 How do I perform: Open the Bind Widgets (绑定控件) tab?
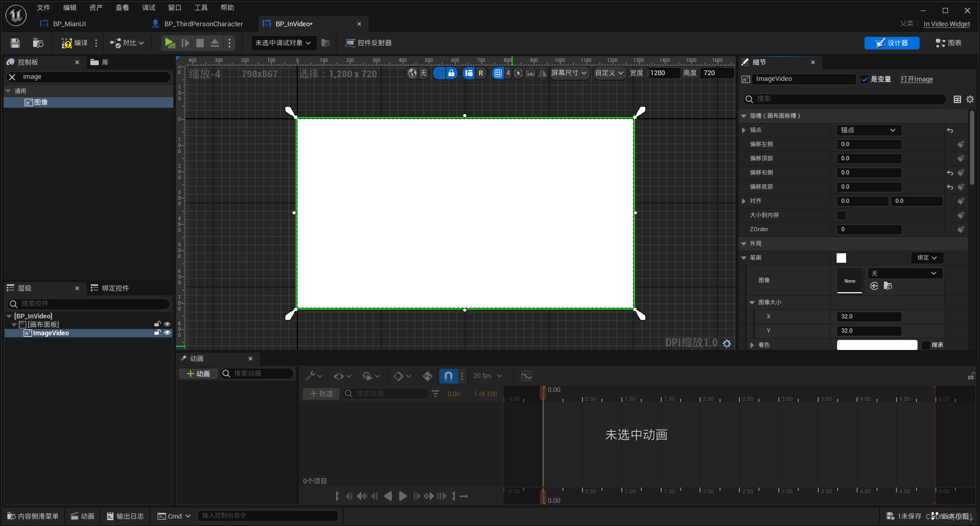pyautogui.click(x=110, y=288)
